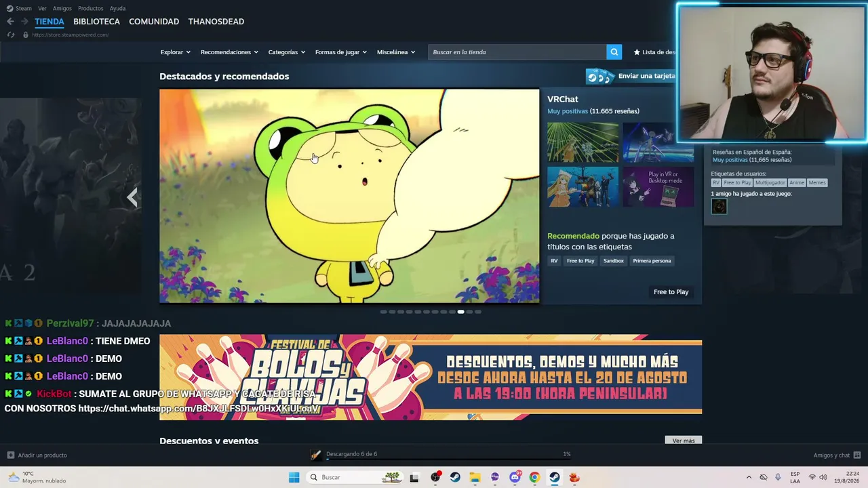Click the padlock icon beside the URL
Screen dimensions: 868x488
click(26, 35)
